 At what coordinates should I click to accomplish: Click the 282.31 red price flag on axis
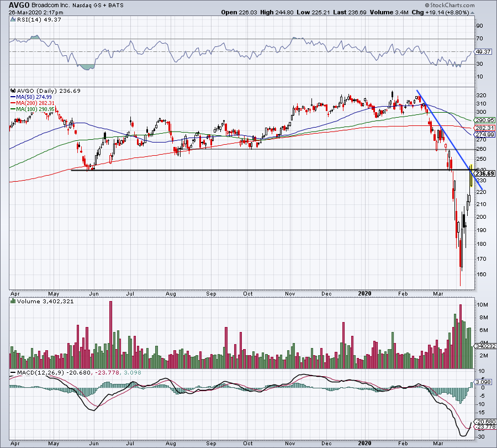[484, 128]
